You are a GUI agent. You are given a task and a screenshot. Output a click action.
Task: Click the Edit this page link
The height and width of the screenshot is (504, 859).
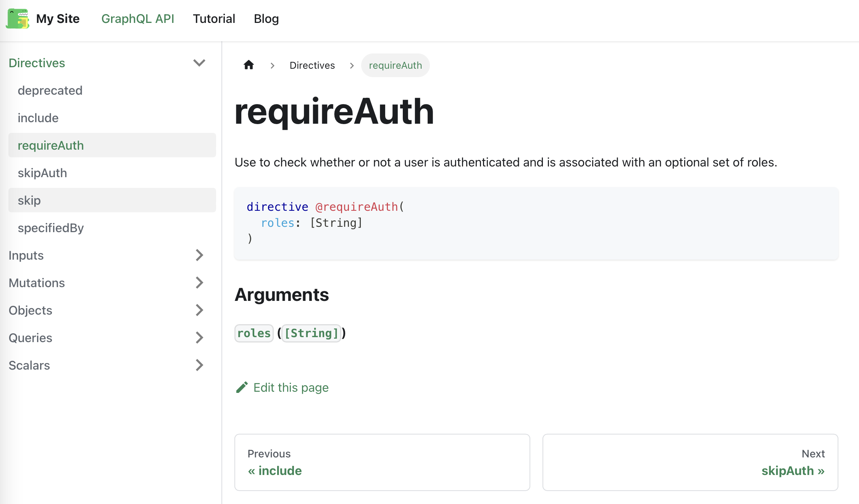point(291,387)
